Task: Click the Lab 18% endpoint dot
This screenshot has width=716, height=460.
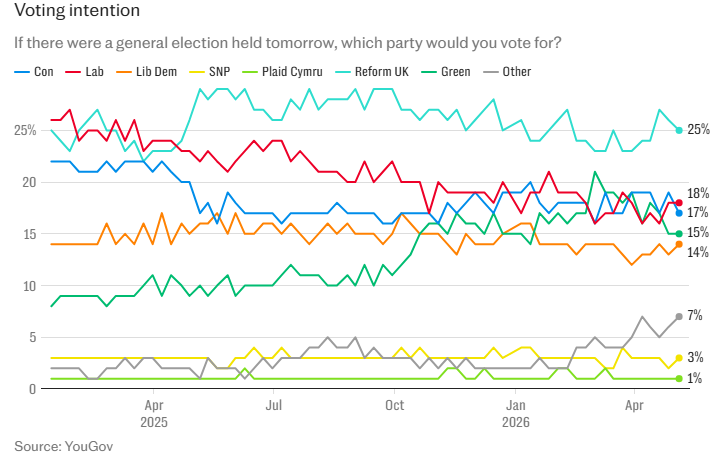Action: point(679,203)
